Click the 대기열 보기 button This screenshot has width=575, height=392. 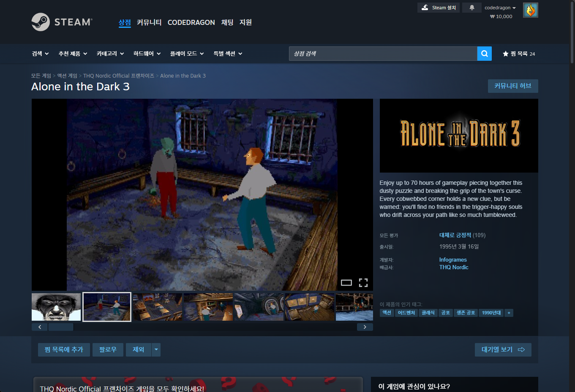(503, 349)
